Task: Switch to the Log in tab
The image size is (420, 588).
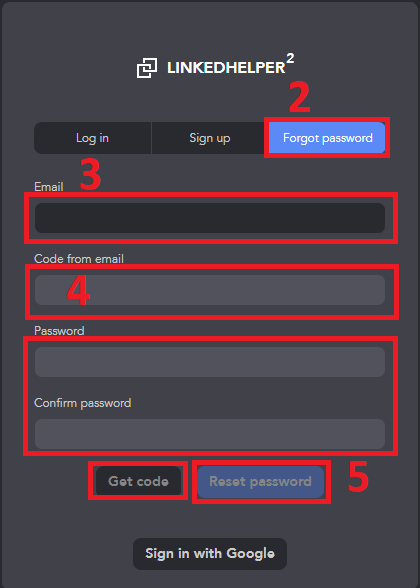Action: click(x=92, y=138)
